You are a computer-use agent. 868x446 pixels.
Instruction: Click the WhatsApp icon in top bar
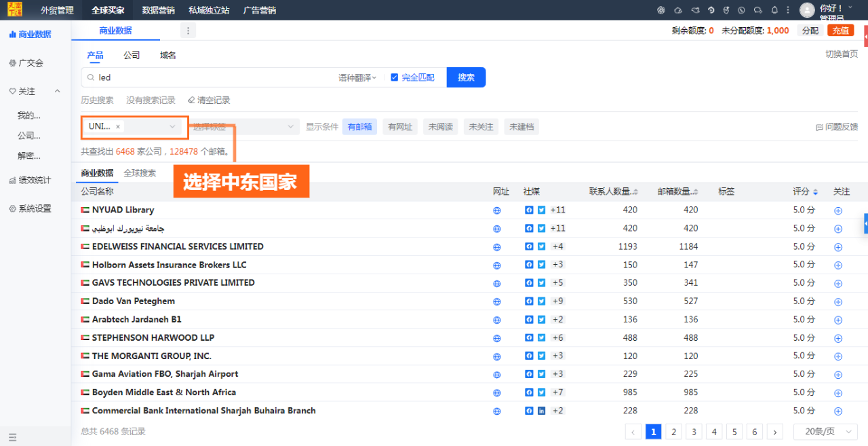tap(741, 10)
